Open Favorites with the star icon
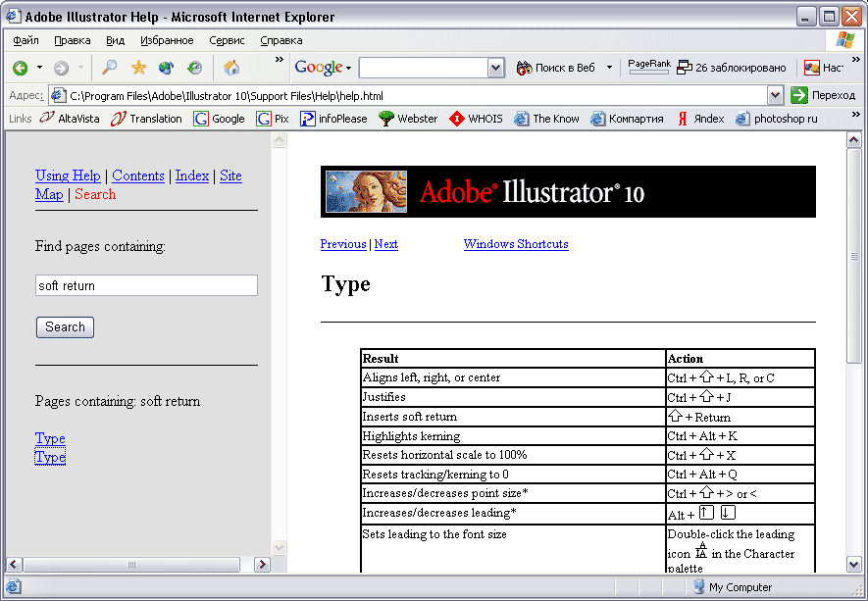The width and height of the screenshot is (868, 601). (138, 68)
